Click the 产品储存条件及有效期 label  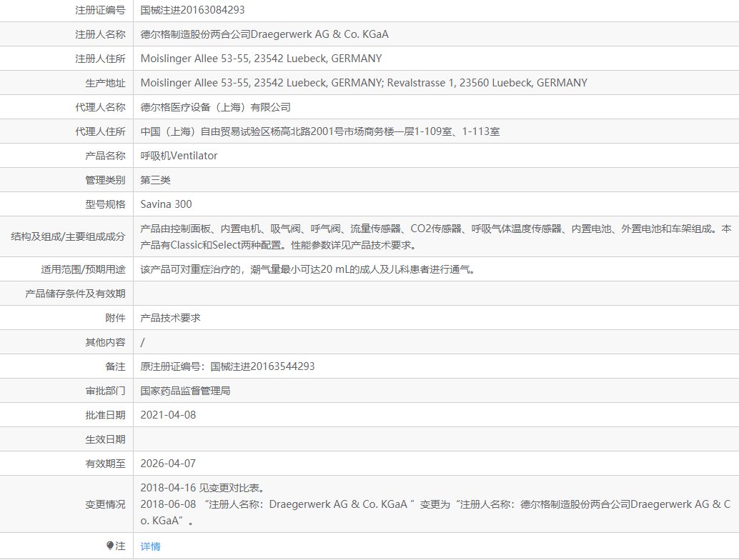coord(76,294)
